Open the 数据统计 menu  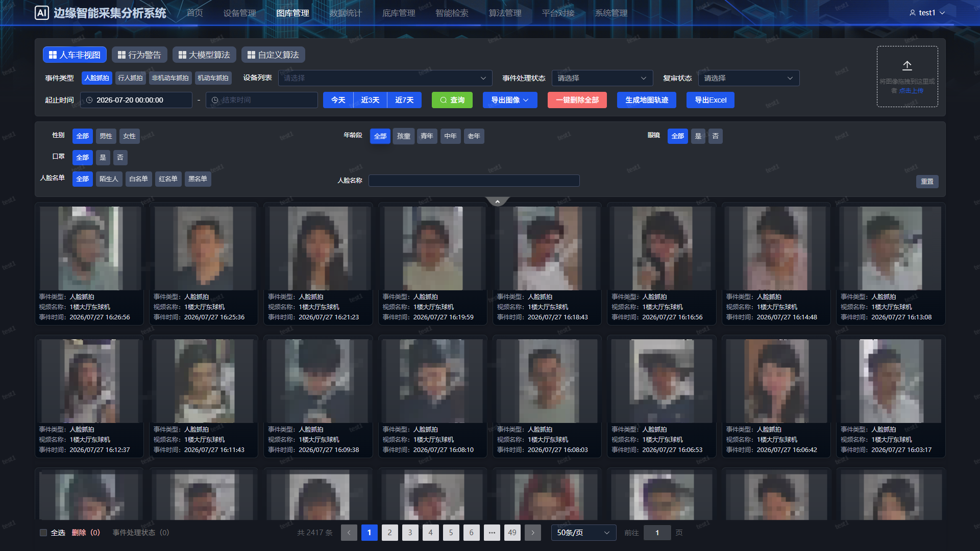pos(346,13)
